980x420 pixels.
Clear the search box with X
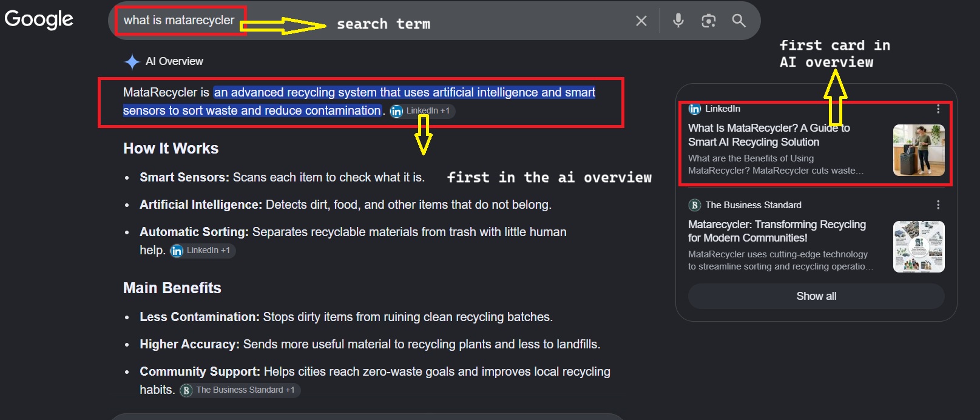tap(641, 21)
